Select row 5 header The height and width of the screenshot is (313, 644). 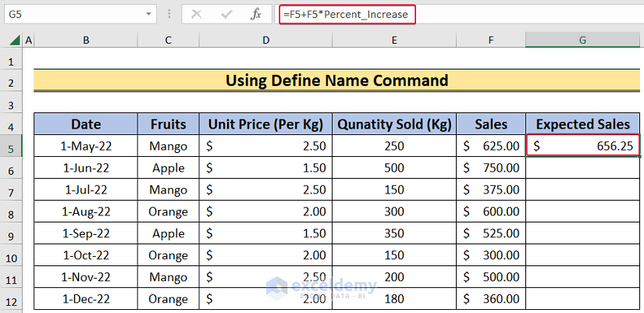tap(11, 146)
